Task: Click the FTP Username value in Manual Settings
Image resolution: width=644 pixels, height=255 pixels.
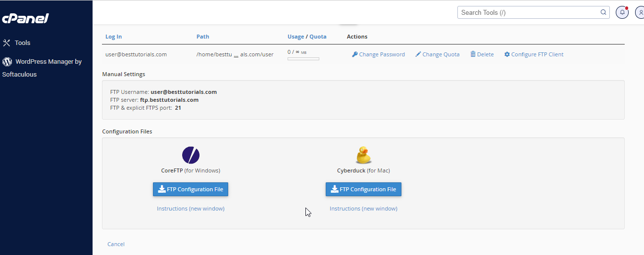Action: (x=184, y=92)
